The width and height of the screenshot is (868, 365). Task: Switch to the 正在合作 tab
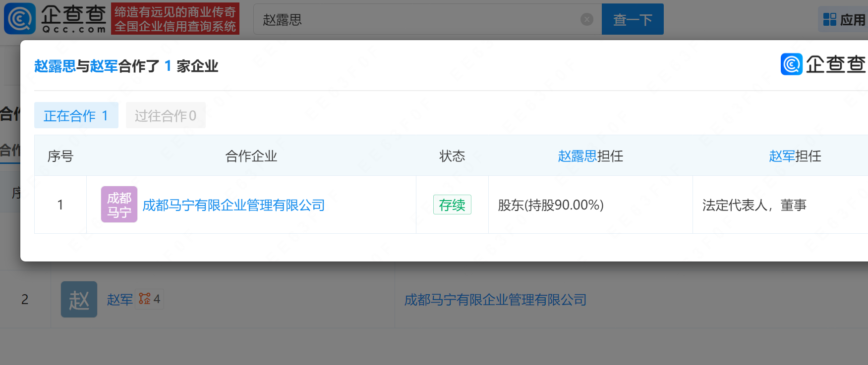76,115
